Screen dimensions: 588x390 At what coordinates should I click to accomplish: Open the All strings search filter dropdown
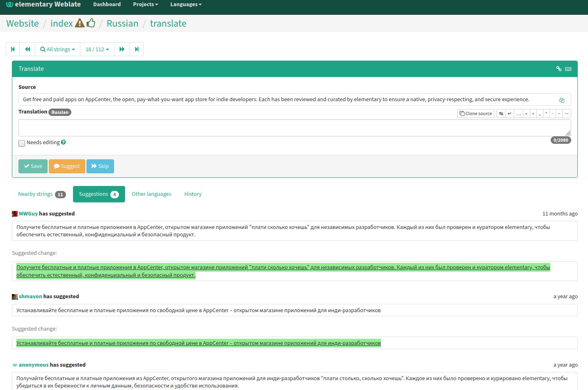tap(57, 49)
